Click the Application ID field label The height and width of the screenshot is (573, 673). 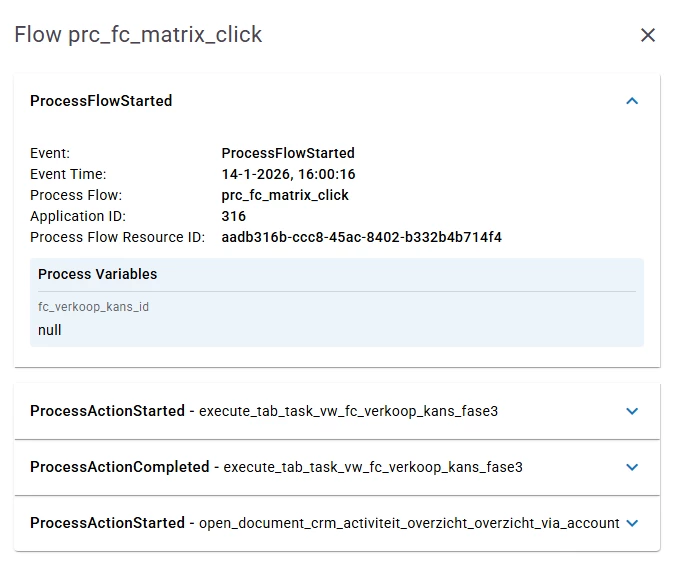coord(78,216)
